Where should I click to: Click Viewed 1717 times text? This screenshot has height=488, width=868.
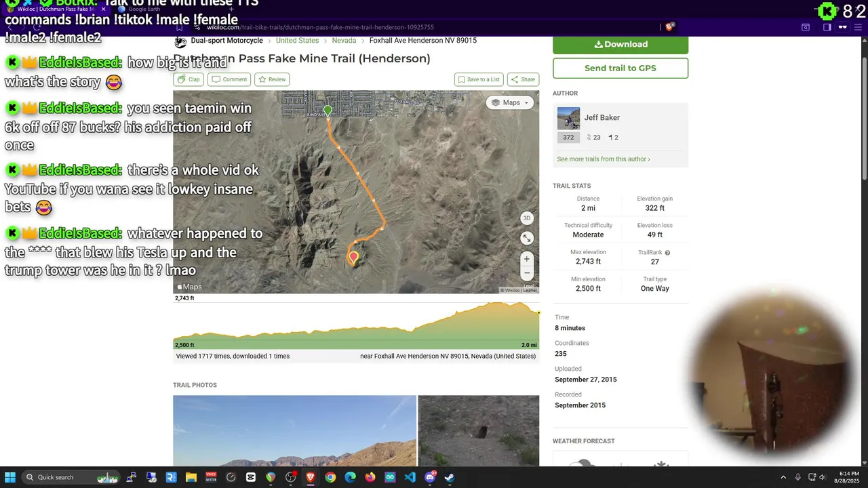pos(233,356)
